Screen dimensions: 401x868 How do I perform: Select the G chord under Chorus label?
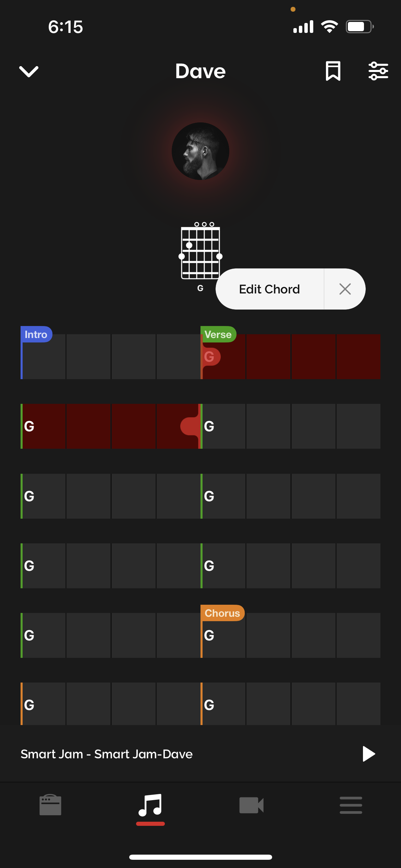(210, 636)
